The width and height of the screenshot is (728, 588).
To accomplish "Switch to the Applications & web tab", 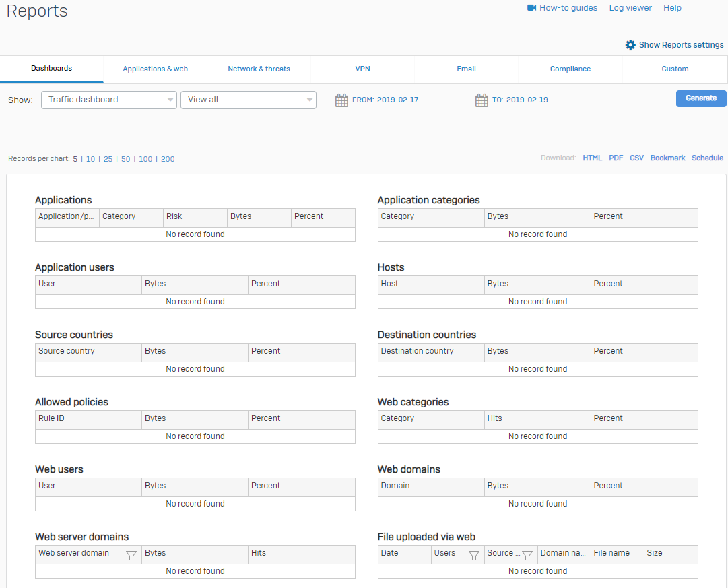I will coord(155,69).
